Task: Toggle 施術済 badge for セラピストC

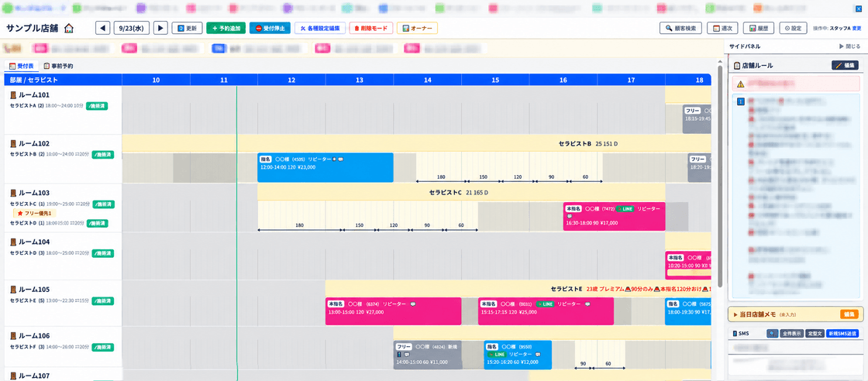Action: (103, 204)
